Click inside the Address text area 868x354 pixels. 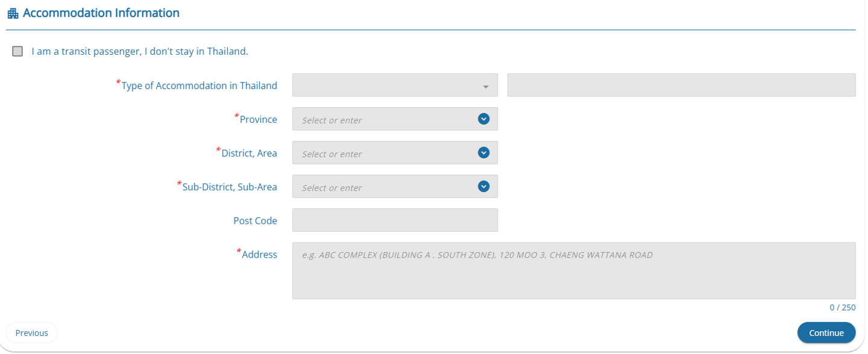[574, 270]
